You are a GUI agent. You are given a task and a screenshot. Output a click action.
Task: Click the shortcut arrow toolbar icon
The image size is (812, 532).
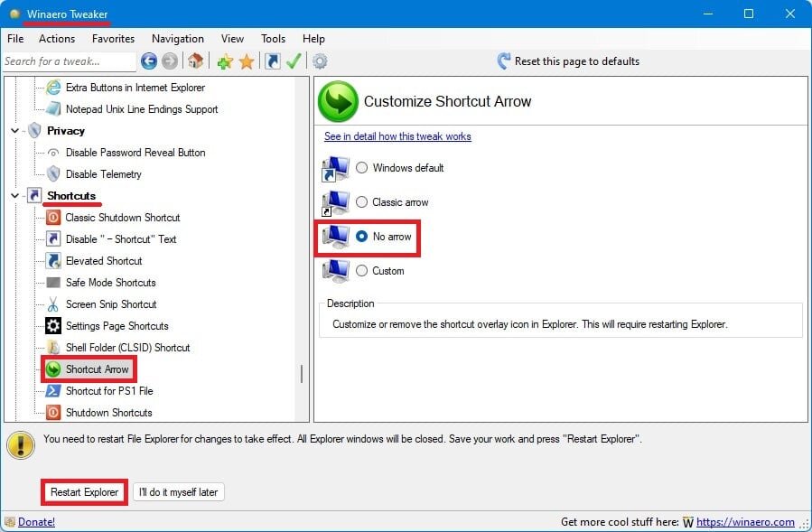[x=273, y=61]
